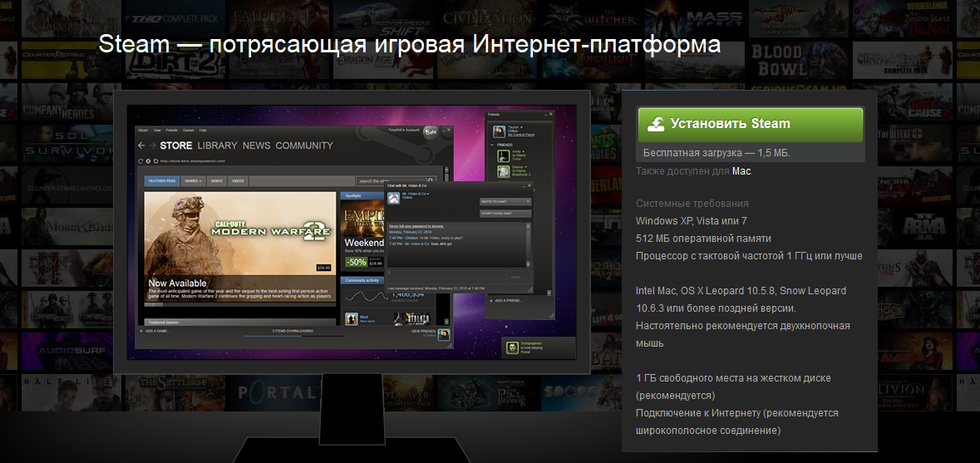Screen dimensions: 980x463
Task: Click the store URL address text
Action: point(193,161)
